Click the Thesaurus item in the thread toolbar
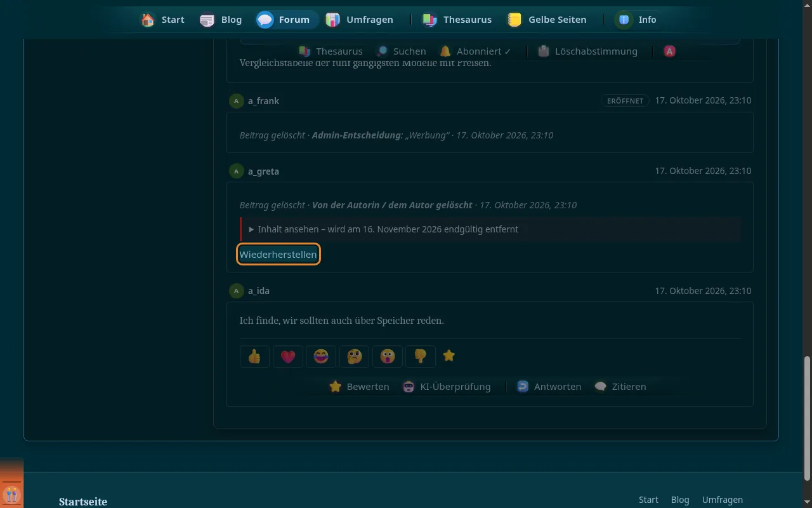The height and width of the screenshot is (508, 812). click(x=331, y=51)
